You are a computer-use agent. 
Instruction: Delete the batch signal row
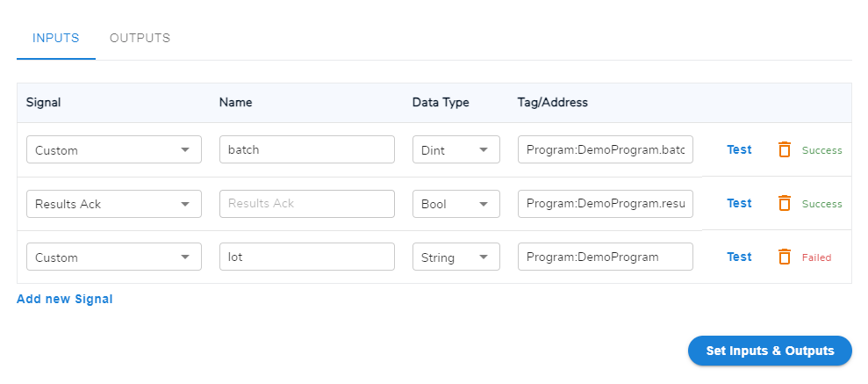[x=784, y=149]
